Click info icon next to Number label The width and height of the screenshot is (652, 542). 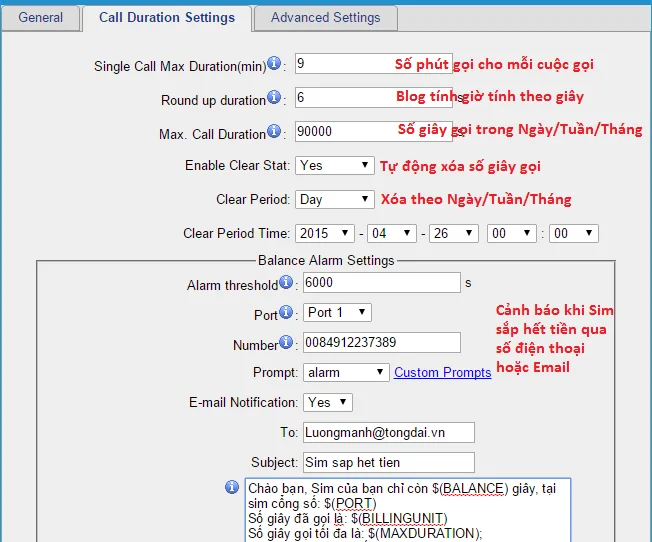pos(286,343)
